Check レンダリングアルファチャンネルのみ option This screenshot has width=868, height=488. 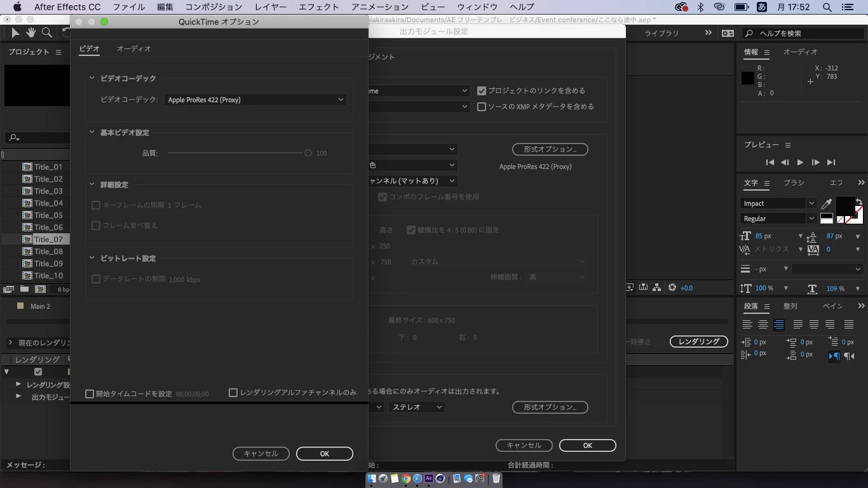(x=233, y=393)
